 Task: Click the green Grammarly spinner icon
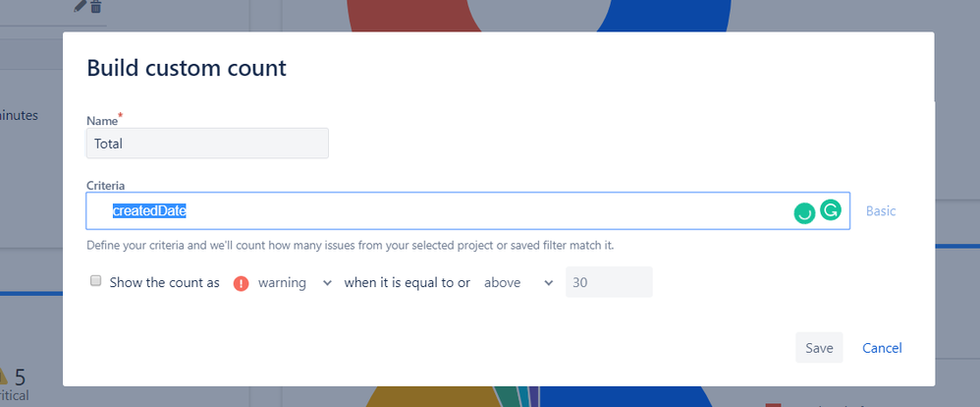click(804, 213)
